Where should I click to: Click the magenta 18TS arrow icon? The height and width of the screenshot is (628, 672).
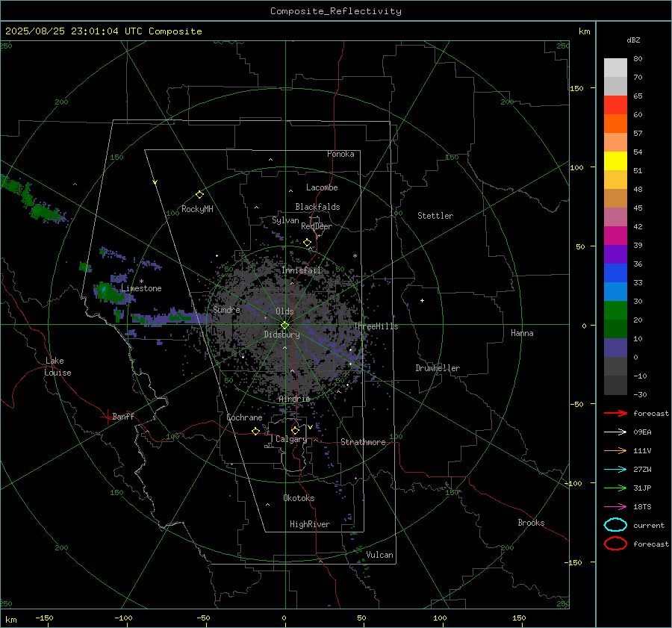click(615, 507)
